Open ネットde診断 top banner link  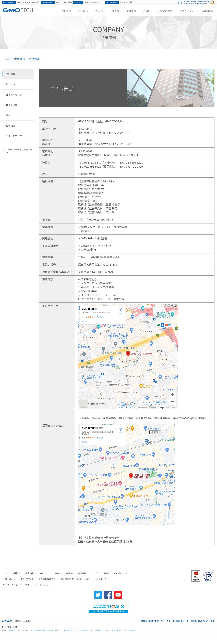pos(126,3)
